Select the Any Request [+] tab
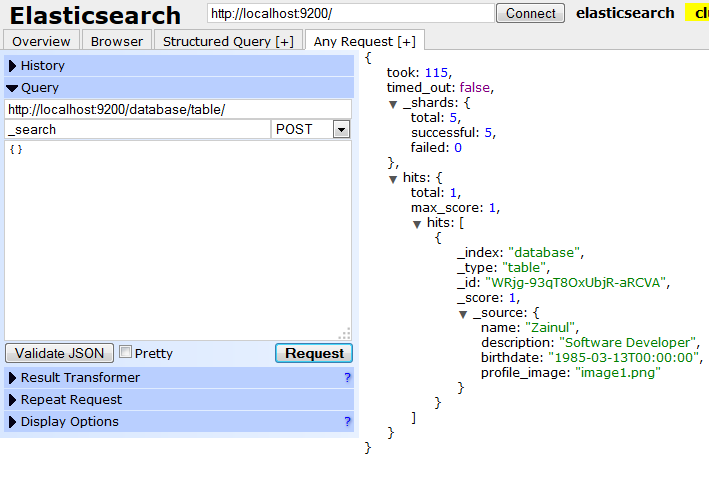709x496 pixels. tap(365, 41)
